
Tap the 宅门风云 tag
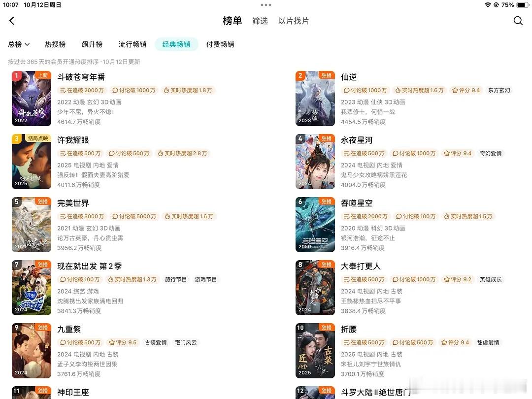pyautogui.click(x=186, y=343)
